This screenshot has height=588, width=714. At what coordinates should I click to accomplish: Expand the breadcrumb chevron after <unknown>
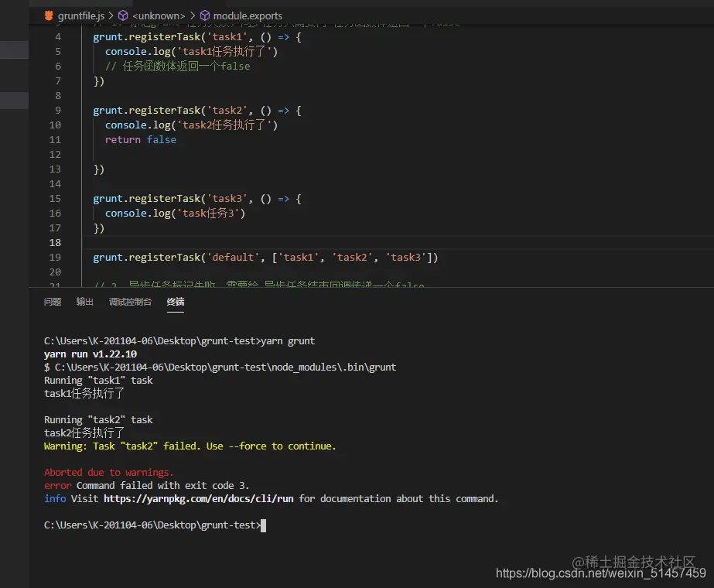click(x=193, y=16)
